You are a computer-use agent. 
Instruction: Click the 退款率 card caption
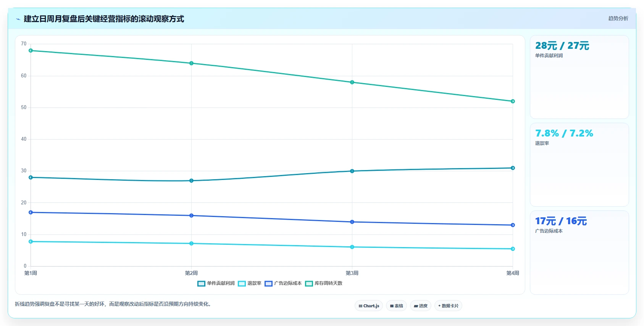tap(542, 143)
